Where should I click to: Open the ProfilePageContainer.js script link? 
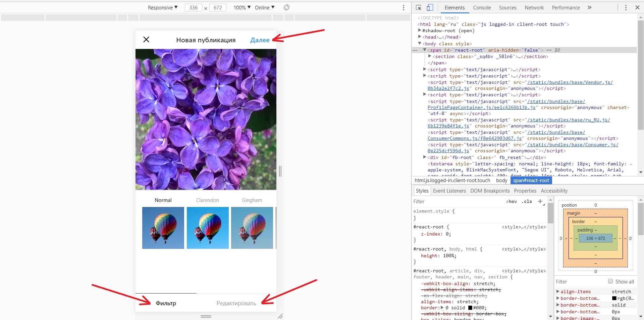[481, 107]
